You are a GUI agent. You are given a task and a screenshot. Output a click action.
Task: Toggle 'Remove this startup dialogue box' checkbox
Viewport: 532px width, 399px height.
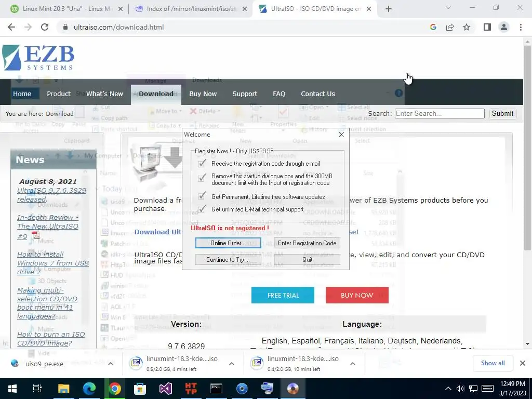[202, 178]
